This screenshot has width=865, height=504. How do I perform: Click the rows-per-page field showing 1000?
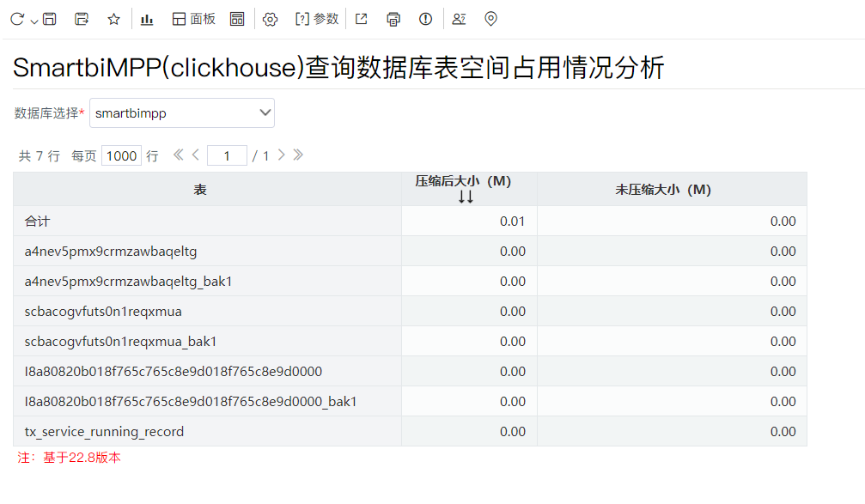coord(121,156)
